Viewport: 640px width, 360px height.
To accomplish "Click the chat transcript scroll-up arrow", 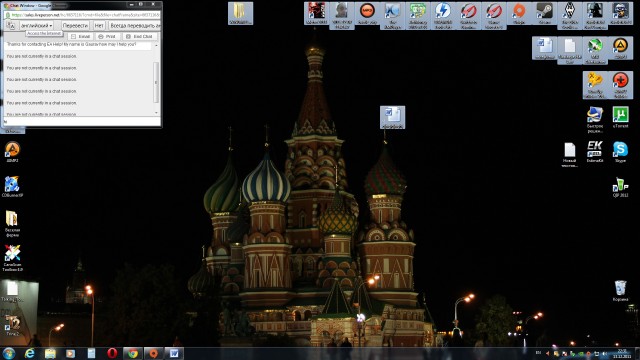I will click(x=156, y=45).
